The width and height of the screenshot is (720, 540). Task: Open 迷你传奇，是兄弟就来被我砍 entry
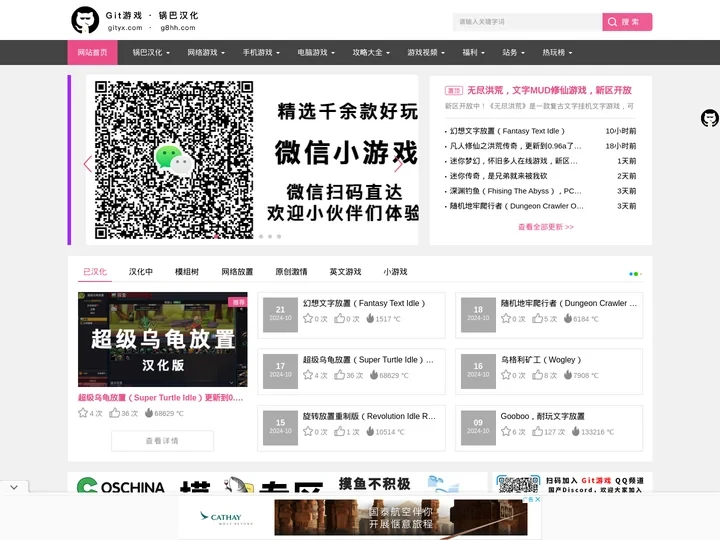[498, 176]
